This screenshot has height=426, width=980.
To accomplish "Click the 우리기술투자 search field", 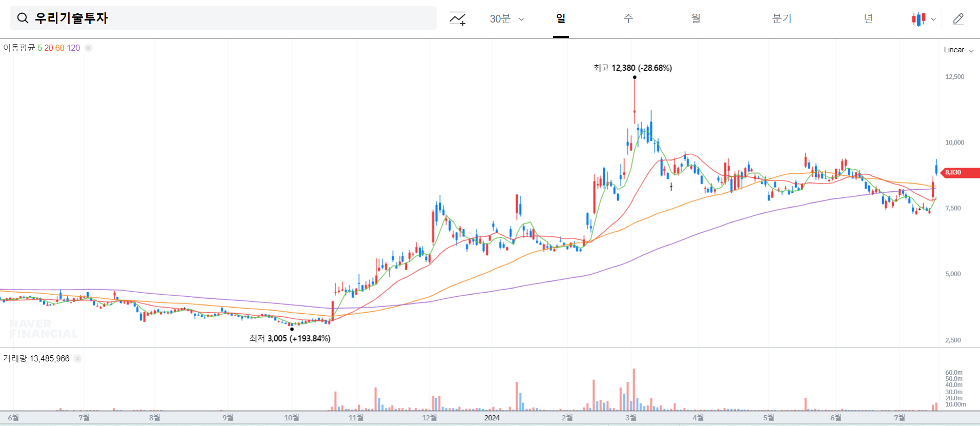I will coord(223,18).
